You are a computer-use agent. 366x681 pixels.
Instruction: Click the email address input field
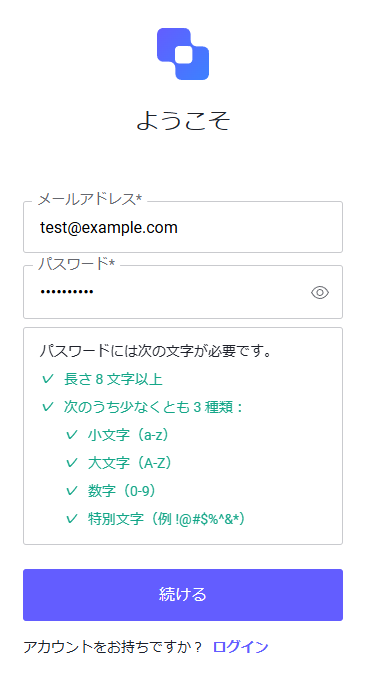183,227
